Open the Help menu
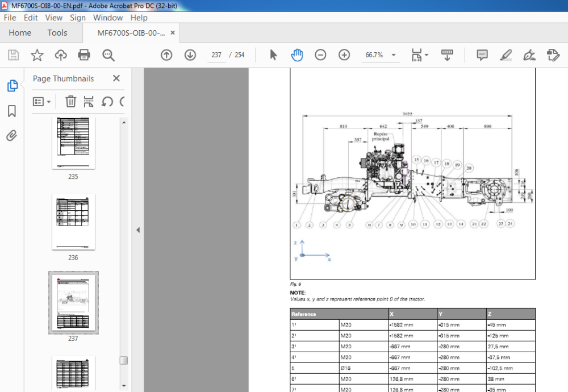The width and height of the screenshot is (568, 392). point(139,18)
